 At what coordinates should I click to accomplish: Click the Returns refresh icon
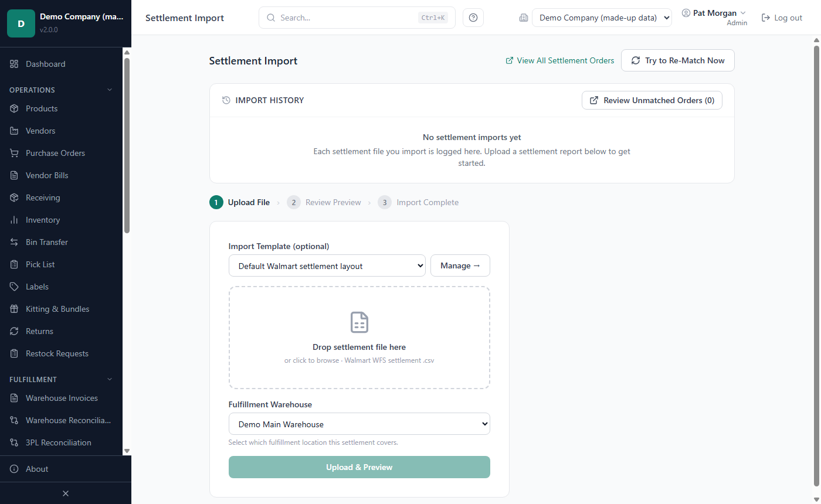tap(14, 331)
